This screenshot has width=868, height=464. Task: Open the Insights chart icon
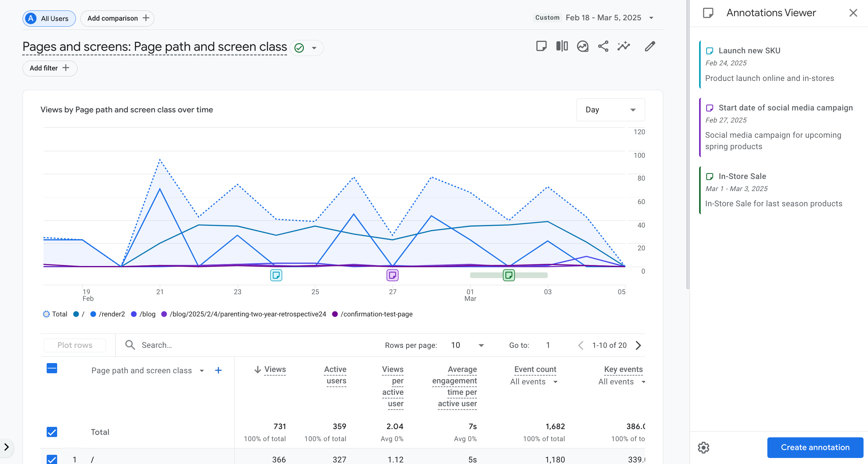(x=583, y=46)
